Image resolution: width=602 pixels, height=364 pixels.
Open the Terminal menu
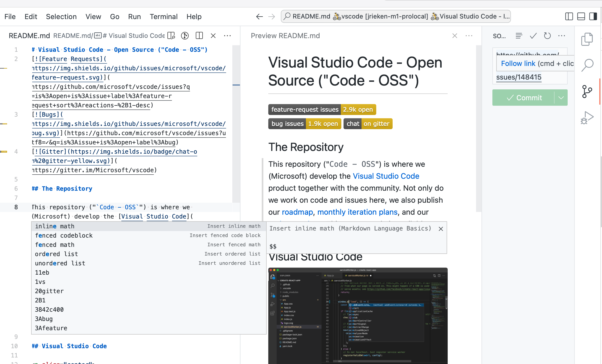(x=164, y=17)
